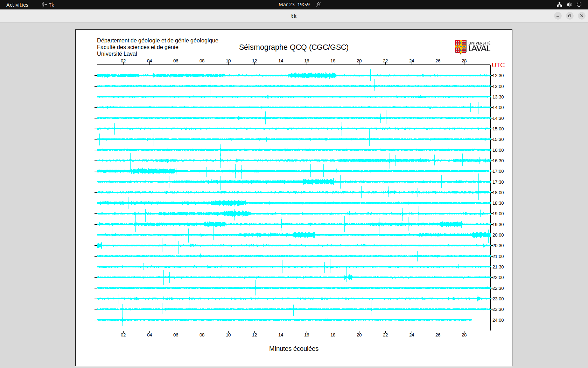588x368 pixels.
Task: Click the notifications bell icon
Action: [318, 5]
